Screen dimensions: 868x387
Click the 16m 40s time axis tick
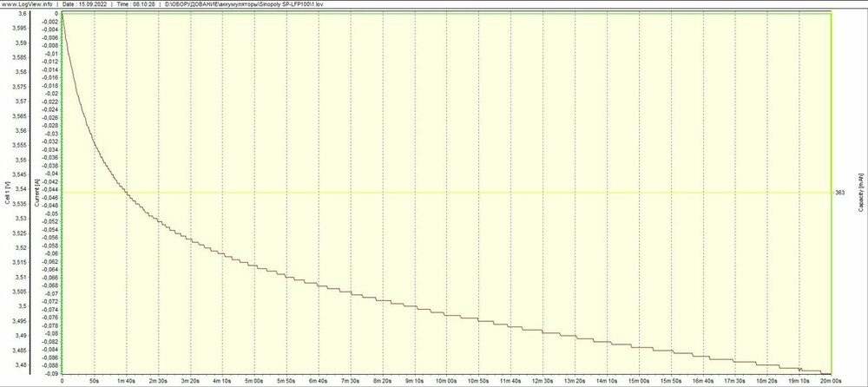click(704, 382)
